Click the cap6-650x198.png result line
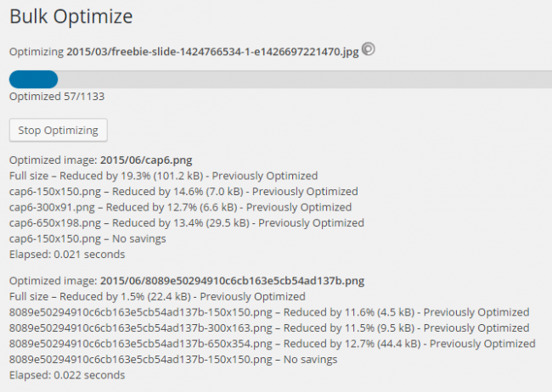The width and height of the screenshot is (552, 392). (x=187, y=223)
